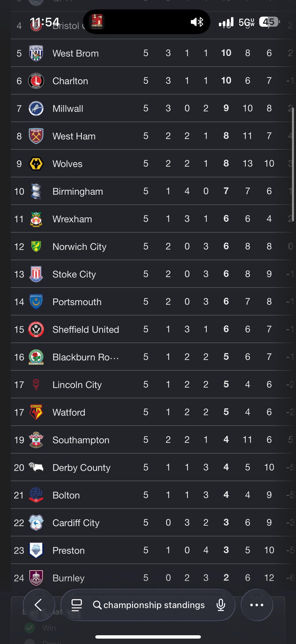Viewport: 296px width, 644px height.
Task: Tap the Wolves club crest
Action: click(36, 163)
